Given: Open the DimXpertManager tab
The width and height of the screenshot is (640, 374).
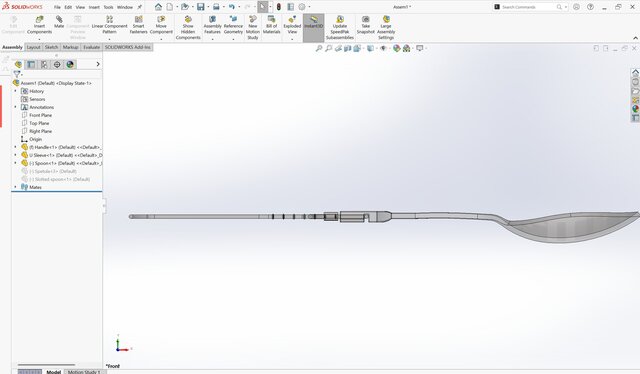Looking at the screenshot, I should click(x=57, y=65).
